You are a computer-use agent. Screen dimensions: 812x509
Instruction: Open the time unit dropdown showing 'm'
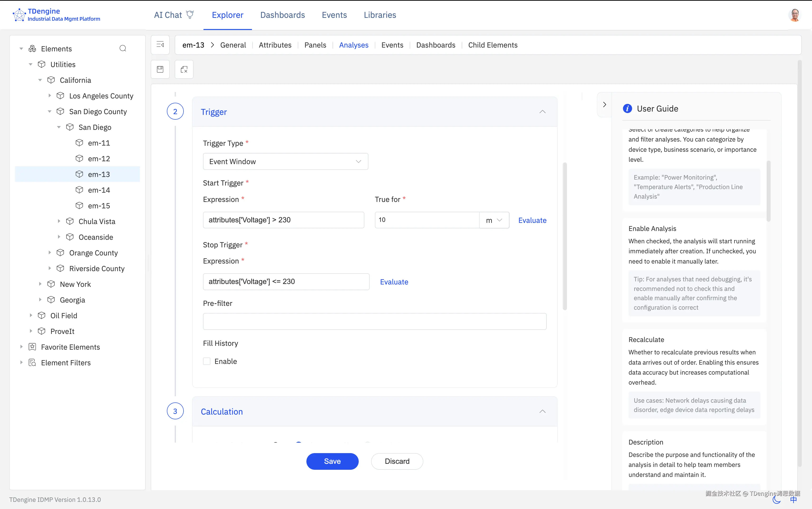tap(494, 220)
